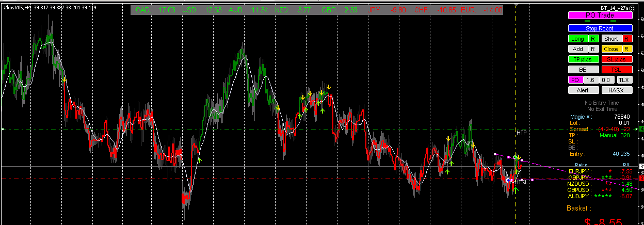Screen dimensions: 644x225
Task: Select the AUDJPY pair row
Action: (x=600, y=196)
